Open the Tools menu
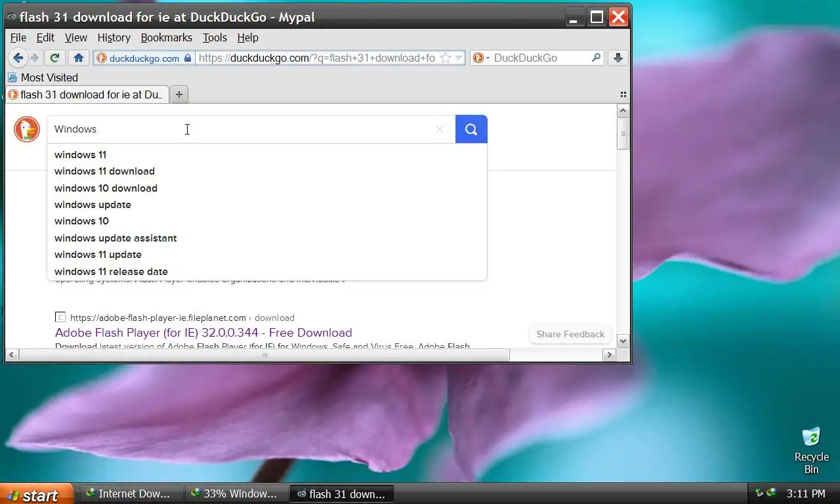Image resolution: width=840 pixels, height=504 pixels. [x=215, y=37]
